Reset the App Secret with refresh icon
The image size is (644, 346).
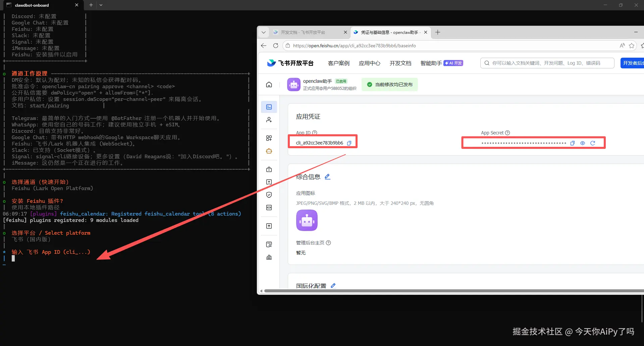[593, 143]
